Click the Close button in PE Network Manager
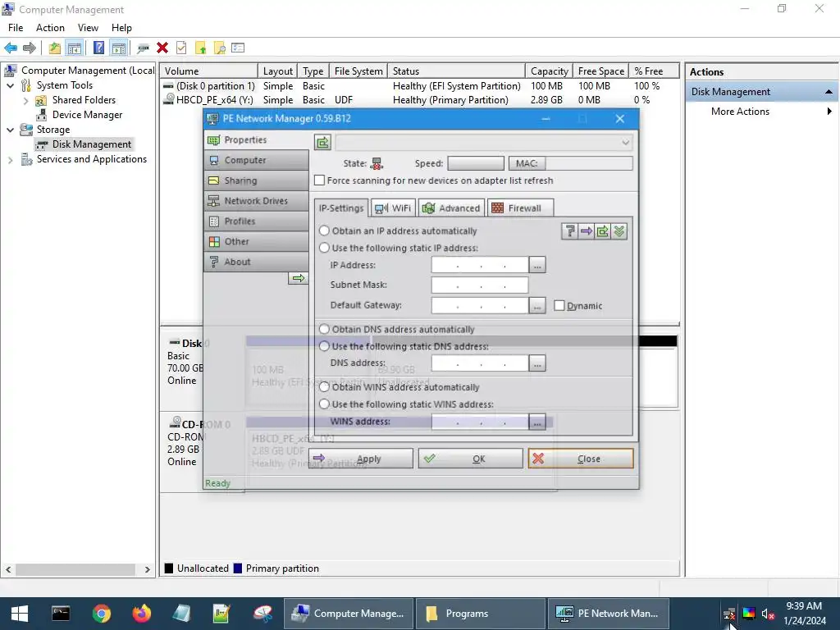Viewport: 840px width, 630px height. click(581, 459)
